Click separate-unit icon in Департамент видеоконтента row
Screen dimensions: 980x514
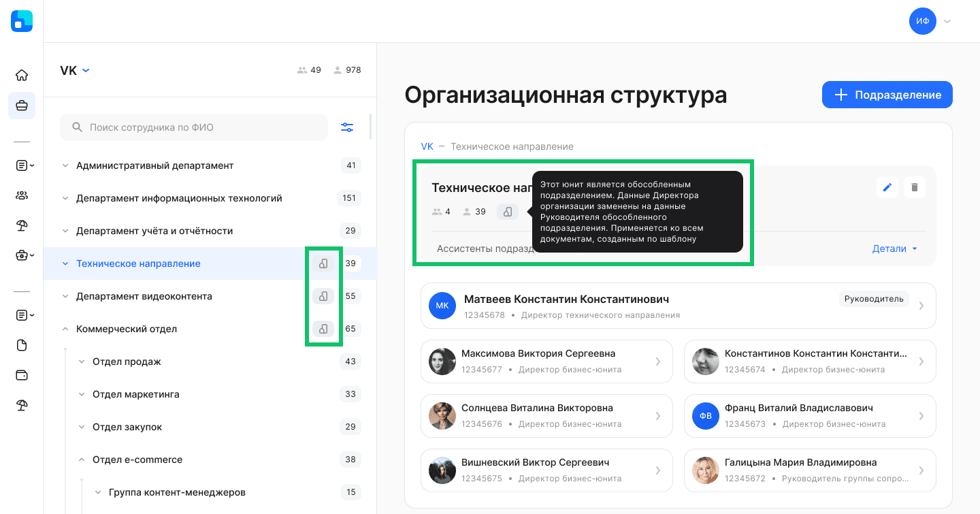(x=323, y=296)
